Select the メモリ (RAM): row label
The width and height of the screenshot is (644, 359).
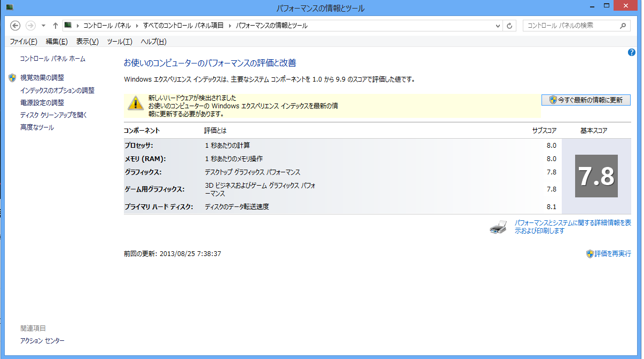pos(145,159)
